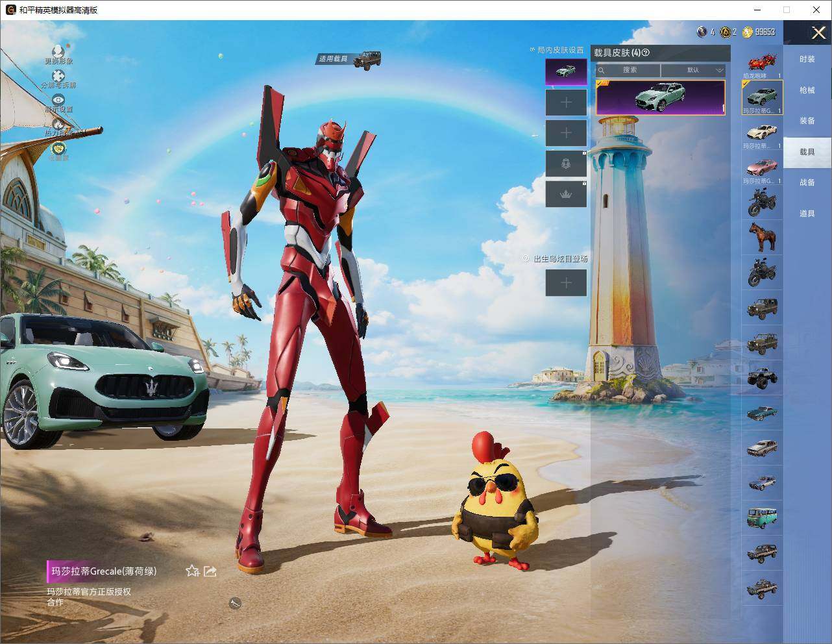Click the locked crown slot

coord(566,194)
